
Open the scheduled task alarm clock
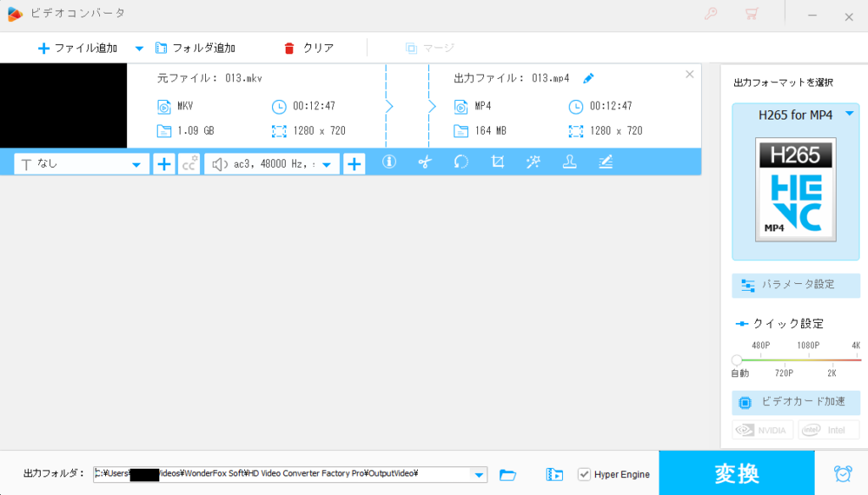[x=843, y=474]
